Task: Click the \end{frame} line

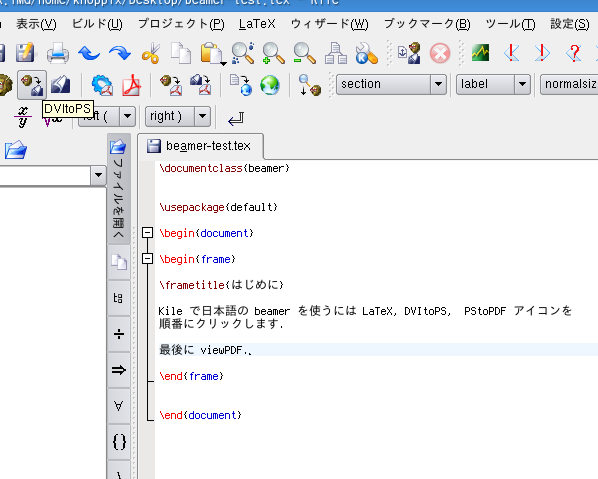Action: tap(191, 376)
